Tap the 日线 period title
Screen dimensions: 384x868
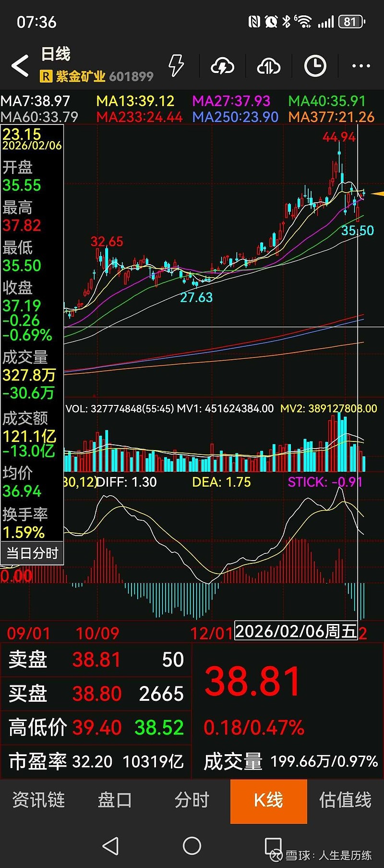[x=56, y=54]
